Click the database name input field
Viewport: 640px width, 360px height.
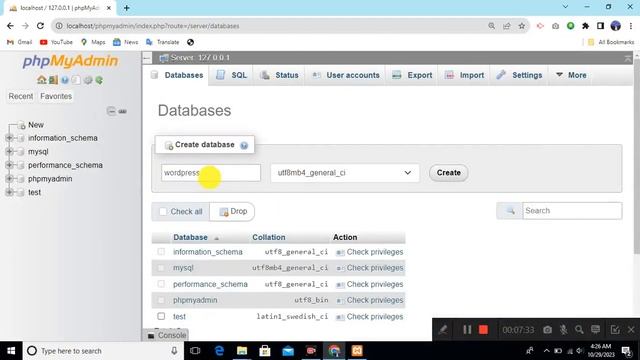[211, 173]
